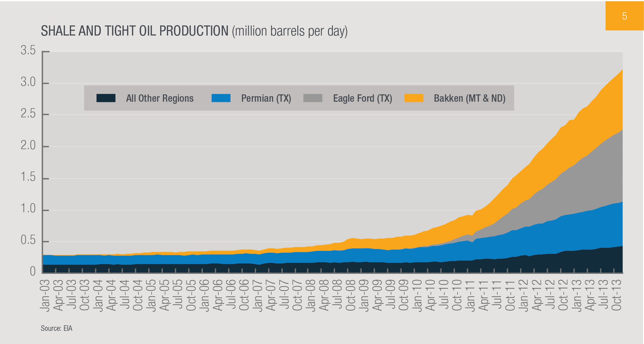
Task: Click the orange page number 5 box
Action: pyautogui.click(x=624, y=16)
